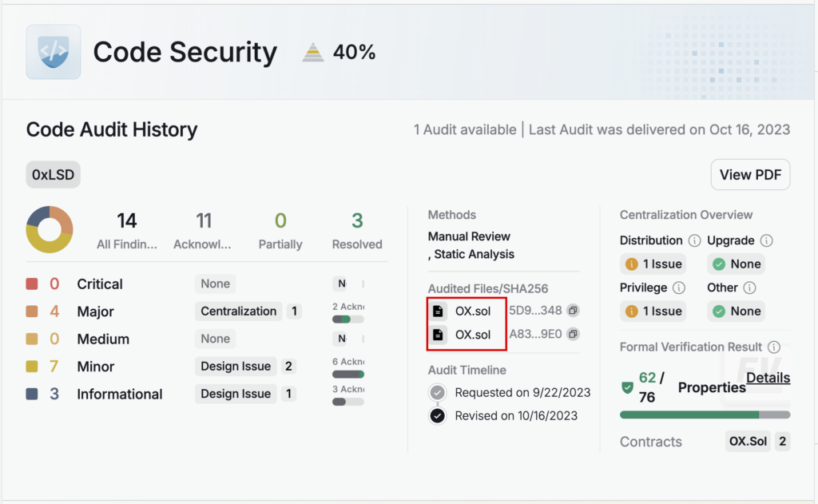The image size is (818, 504).
Task: Select the 14 All Findings count
Action: tap(127, 220)
